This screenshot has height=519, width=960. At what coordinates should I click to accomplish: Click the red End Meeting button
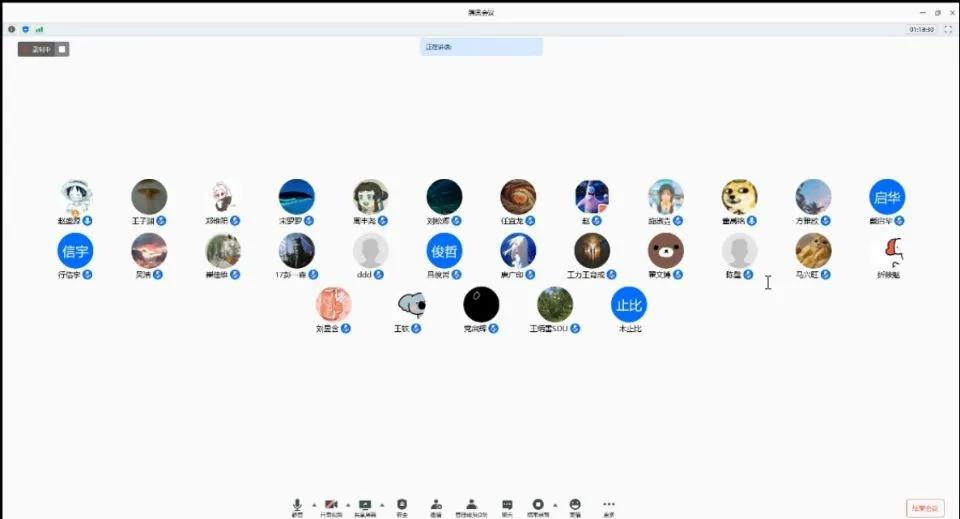925,508
